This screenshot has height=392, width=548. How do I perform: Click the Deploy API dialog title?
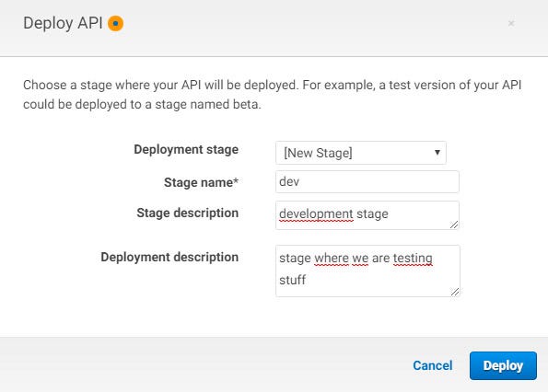63,23
